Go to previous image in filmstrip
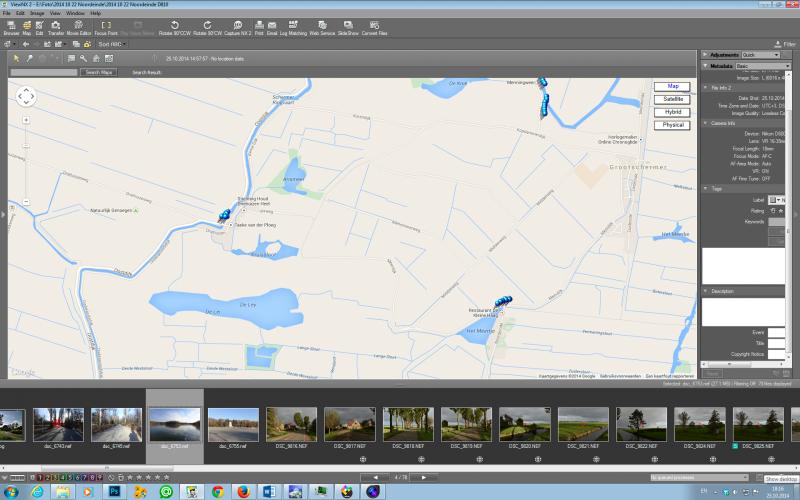The height and width of the screenshot is (500, 800). pyautogui.click(x=376, y=478)
